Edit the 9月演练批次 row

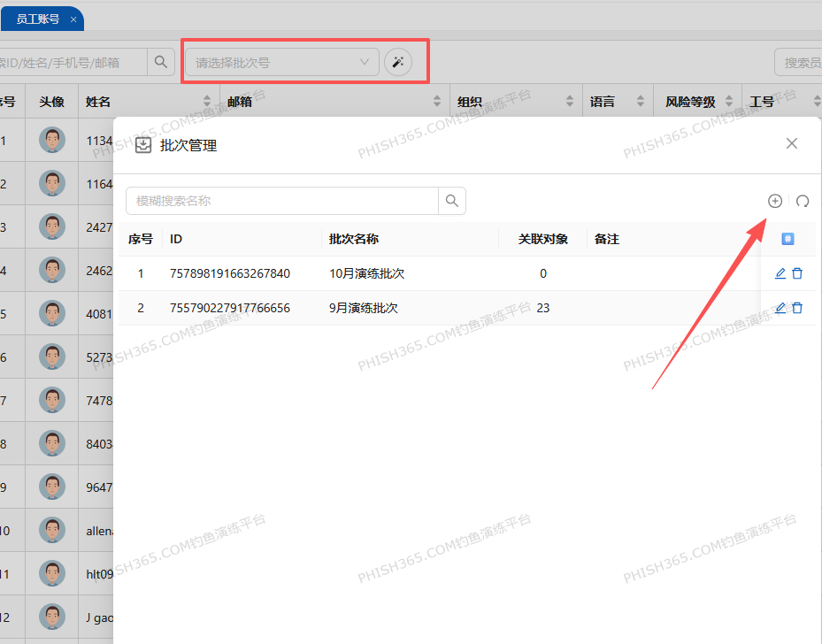pyautogui.click(x=780, y=308)
